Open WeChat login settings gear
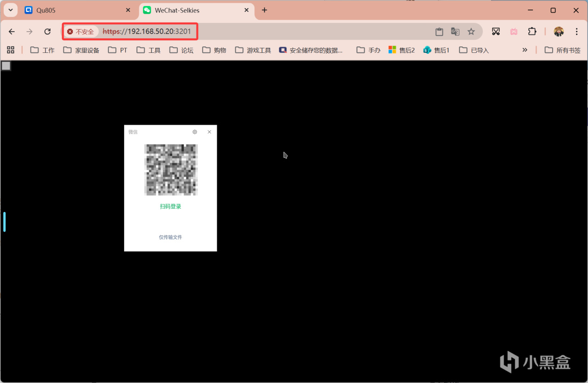Screen dimensions: 588x383 point(195,132)
